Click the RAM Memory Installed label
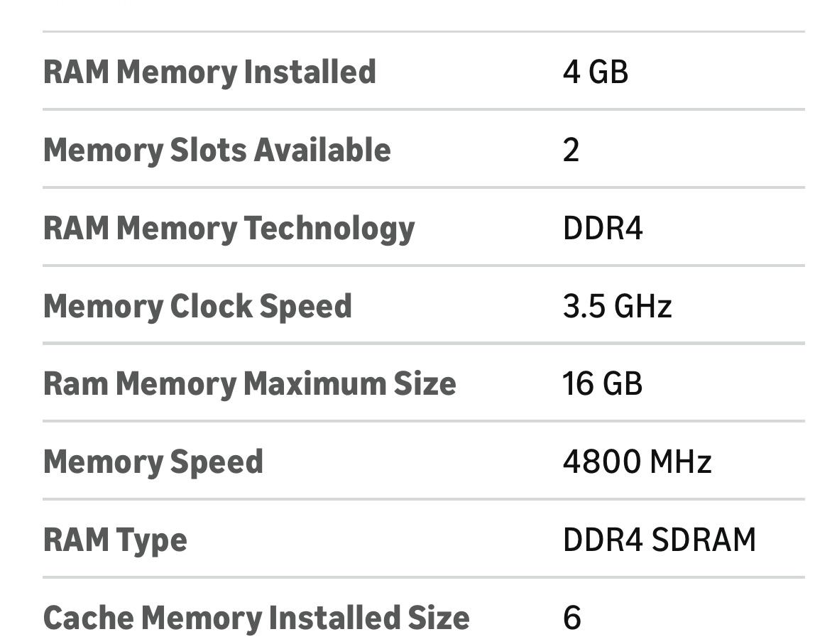The image size is (837, 644). coord(209,72)
